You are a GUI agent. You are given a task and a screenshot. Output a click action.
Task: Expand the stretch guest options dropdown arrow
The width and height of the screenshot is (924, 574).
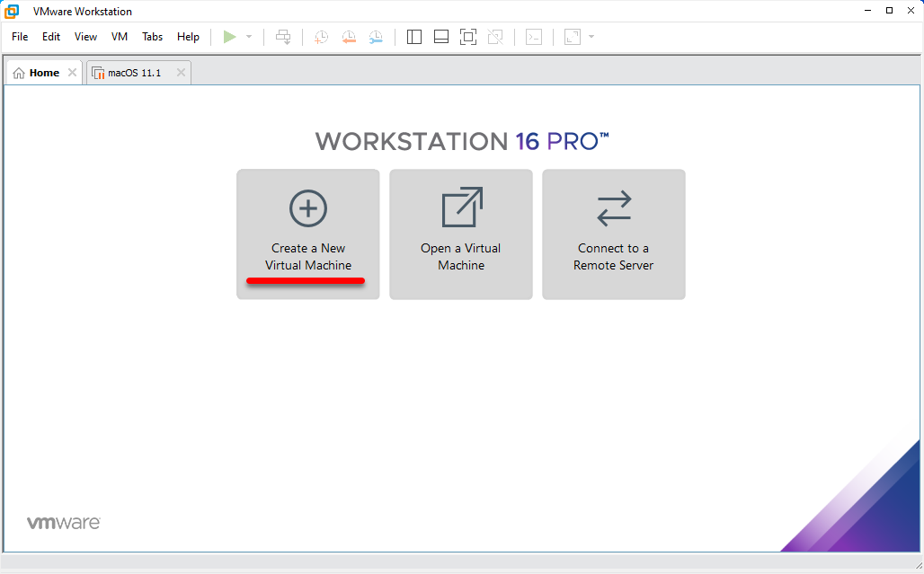[x=591, y=37]
